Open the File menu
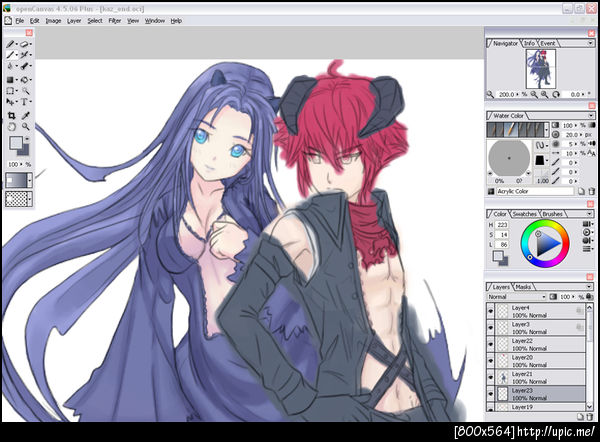600x442 pixels. click(20, 21)
